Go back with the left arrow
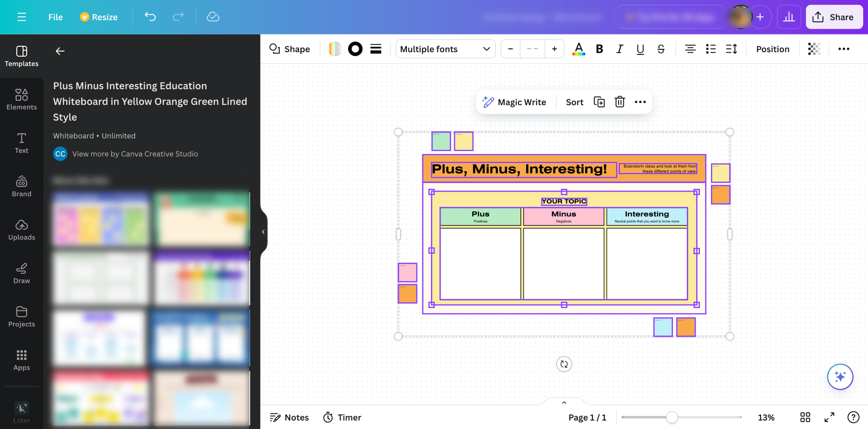This screenshot has height=429, width=868. 60,51
